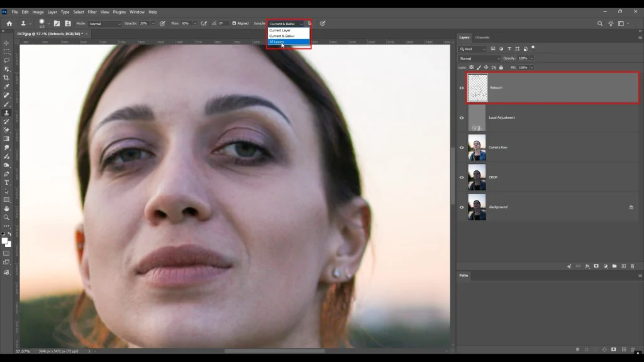
Task: Select the Eyedropper tool
Action: (x=6, y=87)
